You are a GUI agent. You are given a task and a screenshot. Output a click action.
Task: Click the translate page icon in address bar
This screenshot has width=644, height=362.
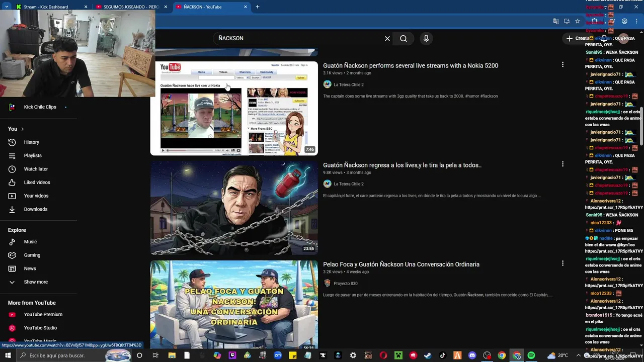click(x=556, y=21)
